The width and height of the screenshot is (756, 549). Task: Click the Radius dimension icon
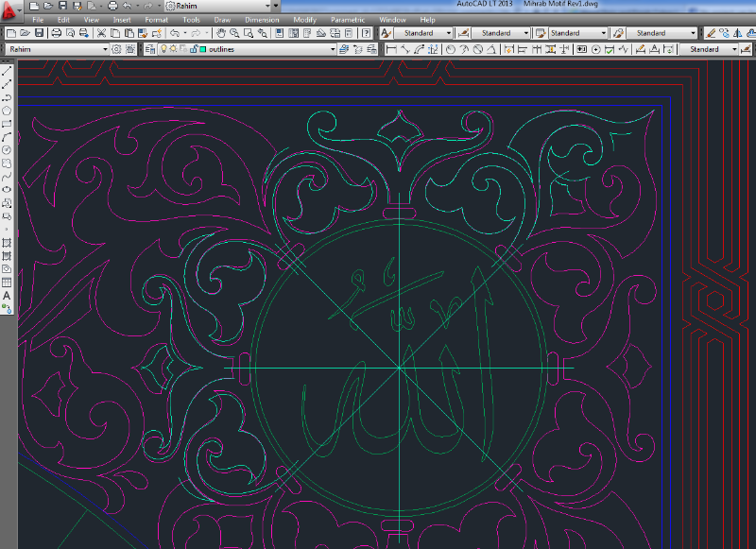tap(451, 49)
